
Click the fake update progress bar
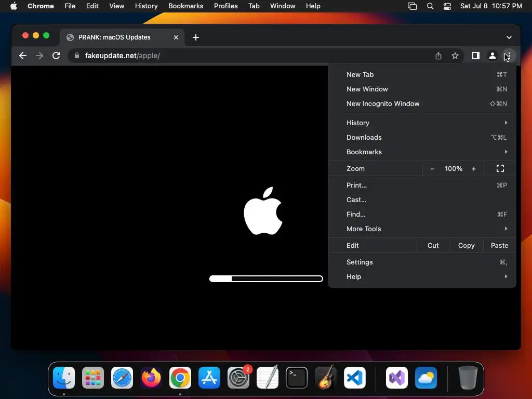pos(266,278)
